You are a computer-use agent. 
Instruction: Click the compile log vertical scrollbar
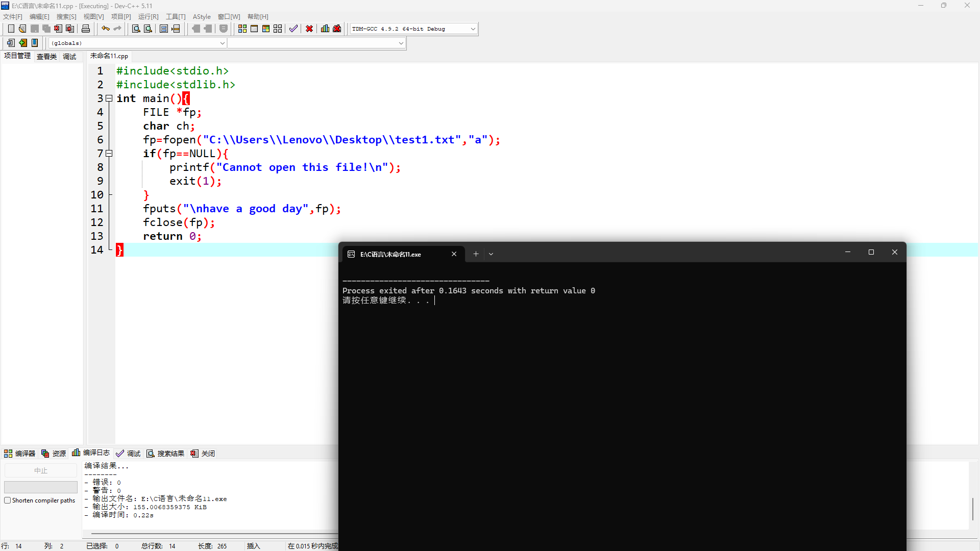pyautogui.click(x=973, y=508)
